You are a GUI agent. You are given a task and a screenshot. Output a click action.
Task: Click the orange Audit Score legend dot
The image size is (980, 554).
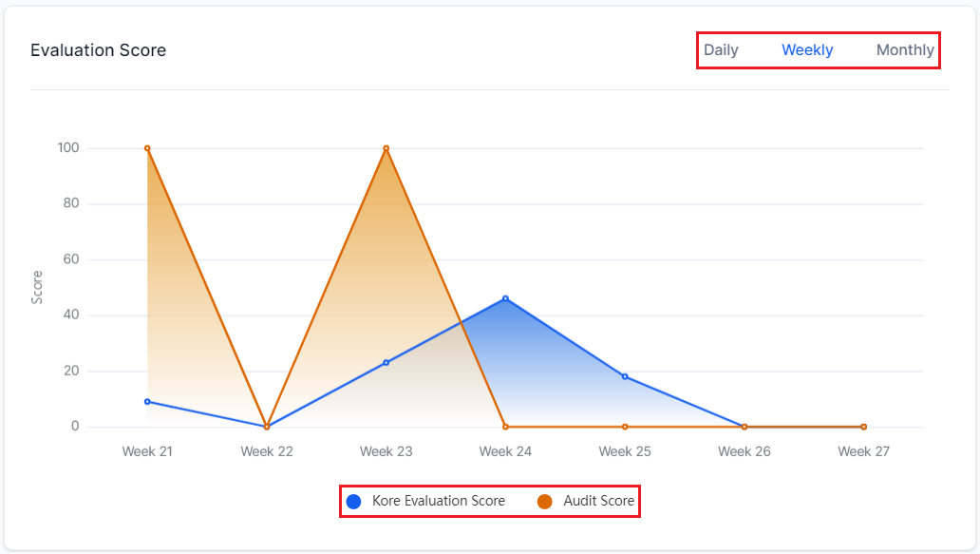tap(545, 501)
